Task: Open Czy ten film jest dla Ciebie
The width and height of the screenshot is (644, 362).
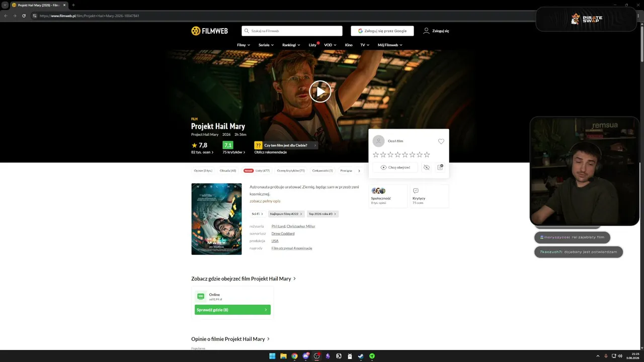Action: [286, 145]
